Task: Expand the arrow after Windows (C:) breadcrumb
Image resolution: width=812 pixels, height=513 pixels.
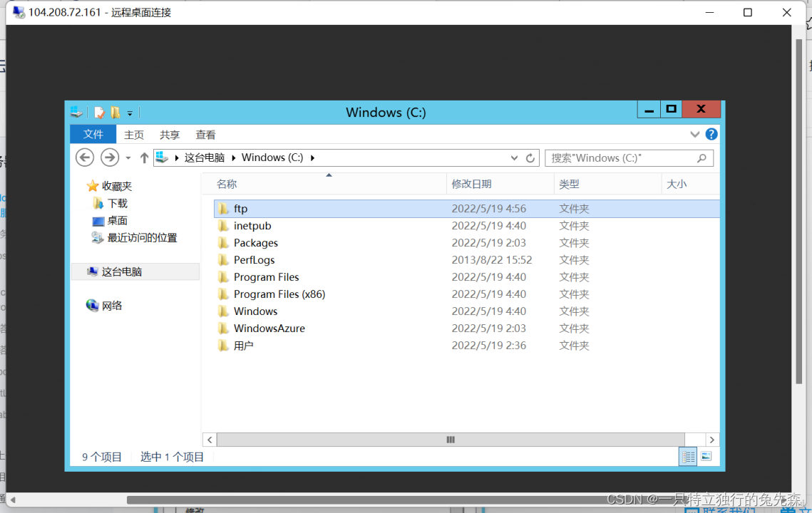Action: tap(312, 158)
